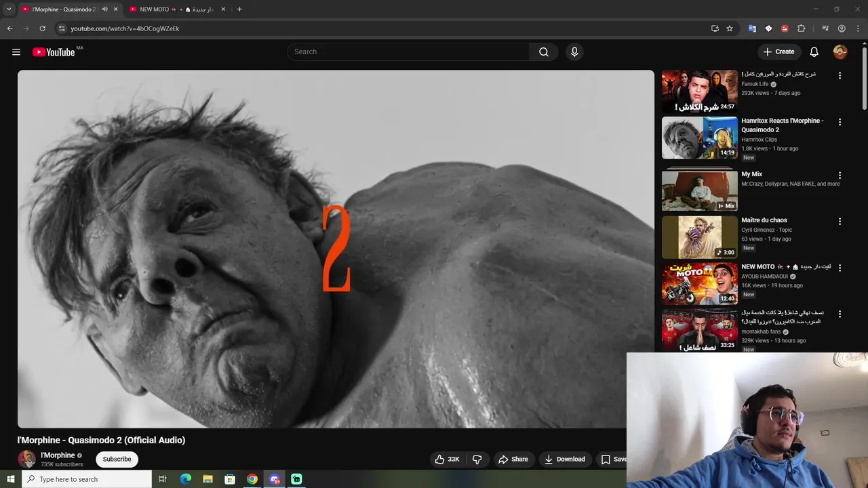
Task: Dislike the video with thumbs down
Action: click(477, 460)
